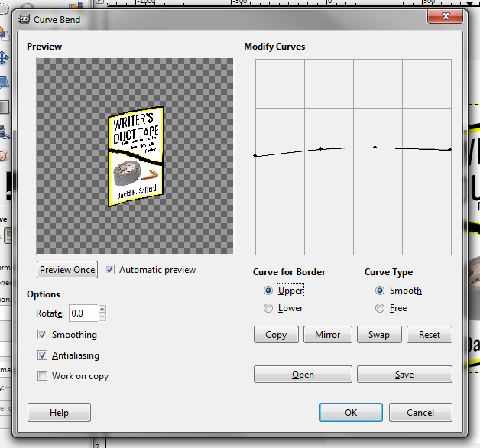Reset the curve to default
480x448 pixels.
430,335
